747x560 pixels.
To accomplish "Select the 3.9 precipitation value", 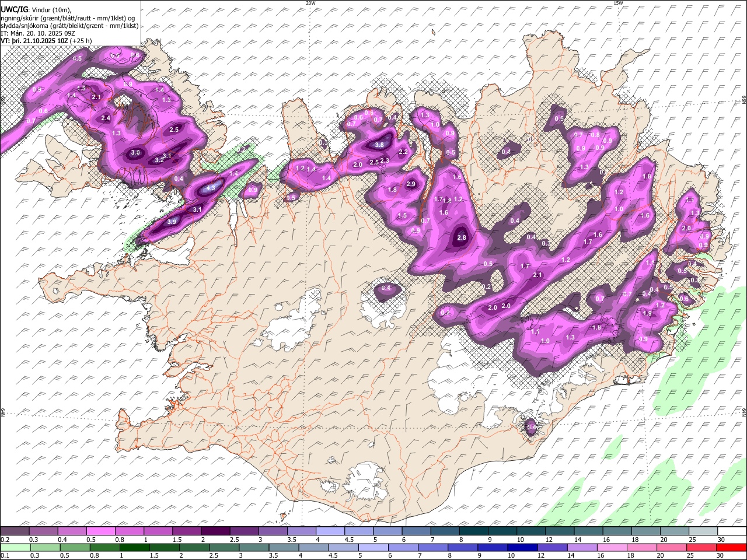I will [172, 222].
